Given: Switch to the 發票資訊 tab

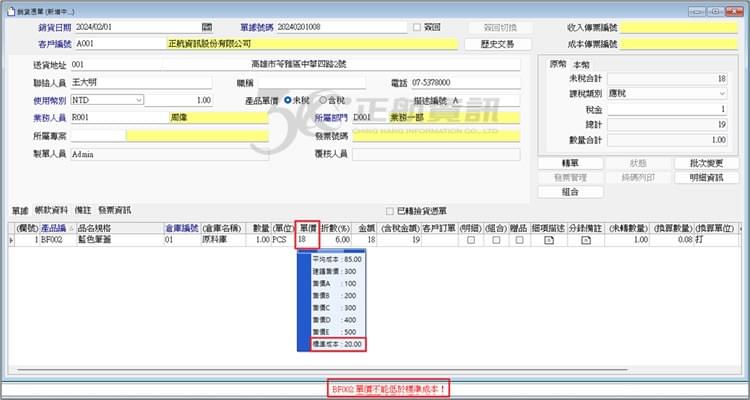Looking at the screenshot, I should click(x=115, y=211).
